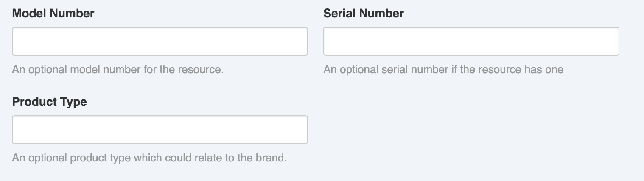Click the "Product Type" field label
This screenshot has width=644, height=181.
tap(49, 102)
